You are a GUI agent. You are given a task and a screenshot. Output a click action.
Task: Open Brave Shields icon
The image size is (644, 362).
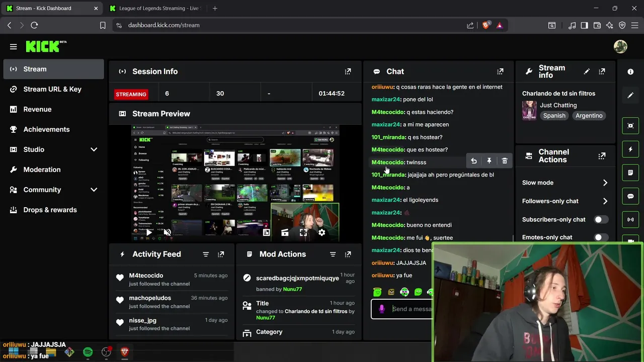click(486, 25)
